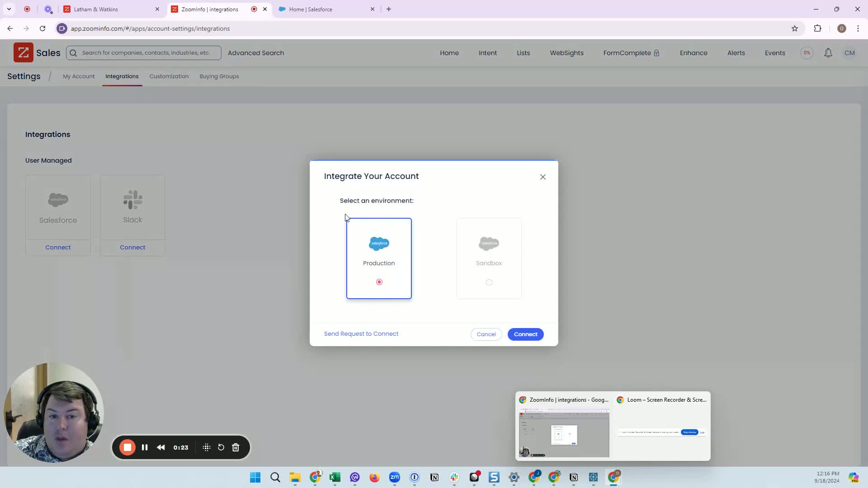Open the notifications bell icon
868x488 pixels.
pos(828,53)
